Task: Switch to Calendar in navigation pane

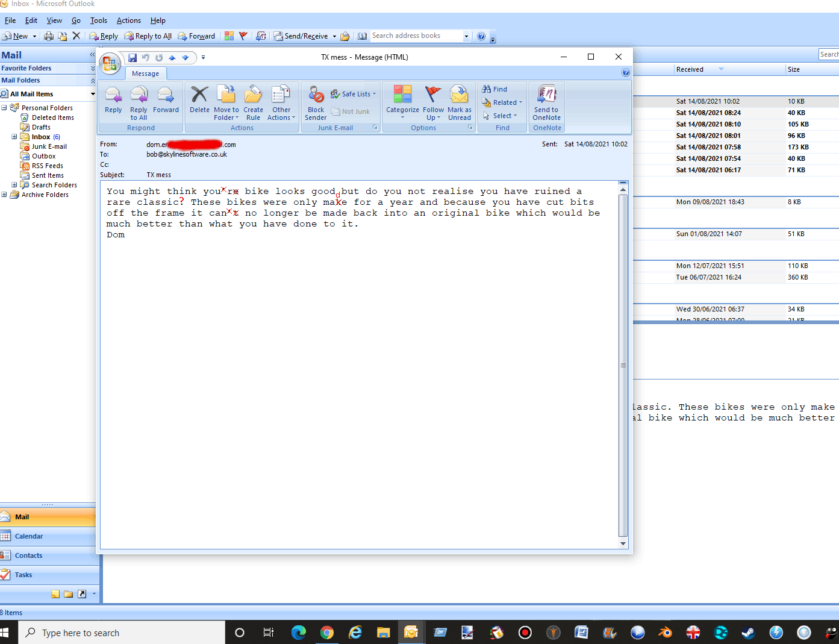Action: point(29,536)
